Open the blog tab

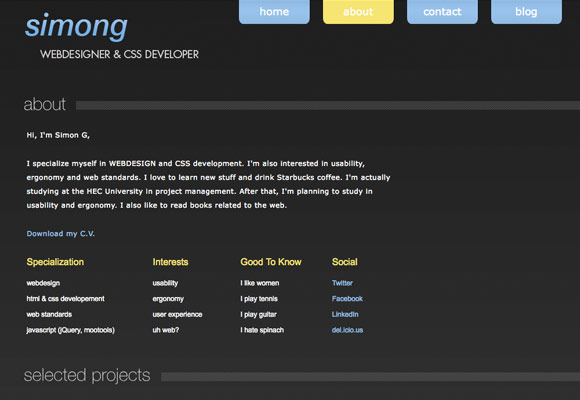526,11
